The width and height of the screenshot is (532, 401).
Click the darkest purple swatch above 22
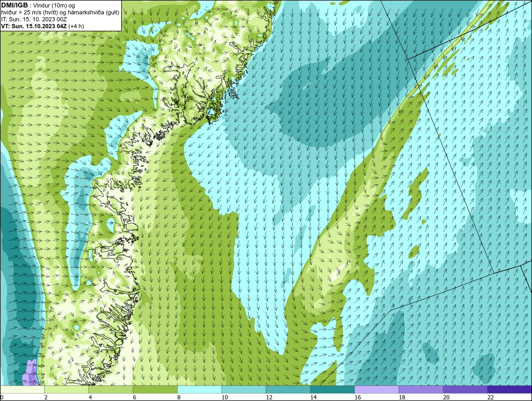pos(510,389)
